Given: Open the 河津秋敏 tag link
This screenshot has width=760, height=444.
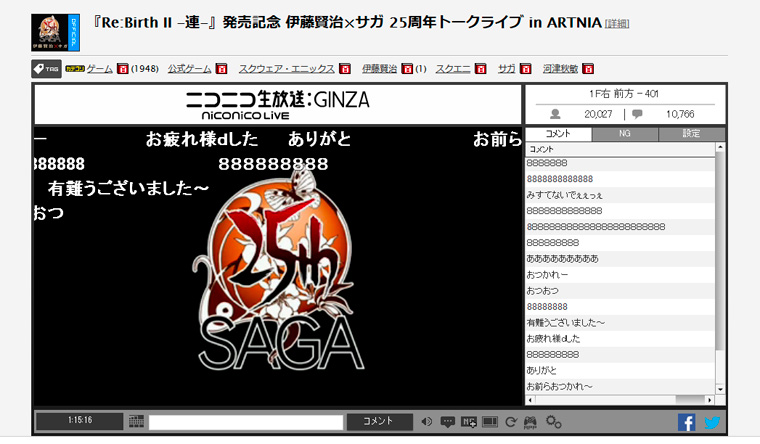Looking at the screenshot, I should coord(560,69).
